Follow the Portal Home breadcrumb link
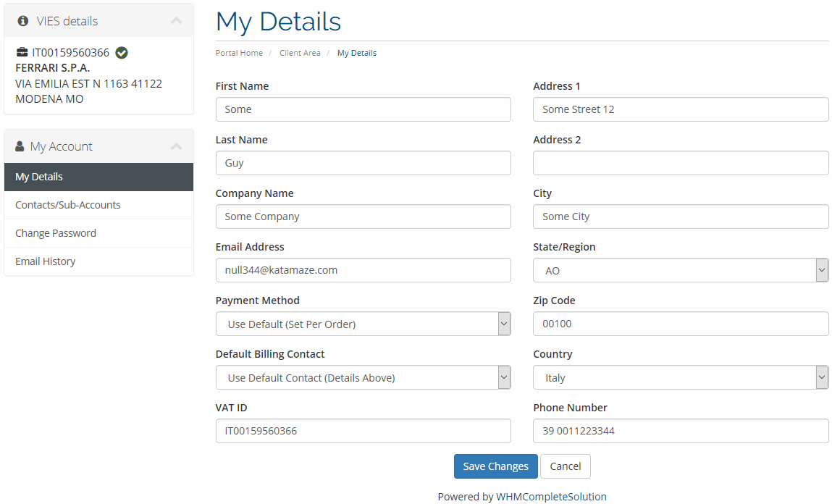The width and height of the screenshot is (832, 504). (239, 53)
